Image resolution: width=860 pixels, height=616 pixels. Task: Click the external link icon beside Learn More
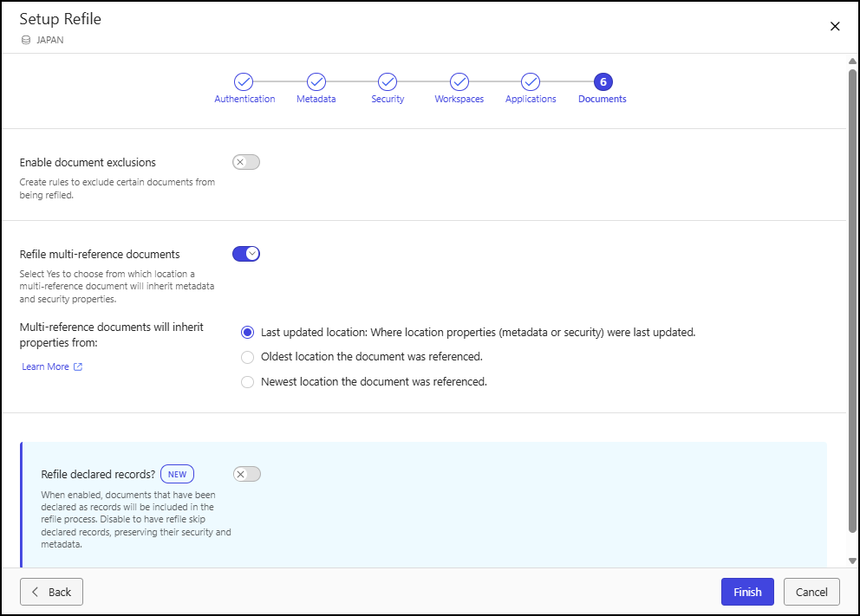(78, 366)
